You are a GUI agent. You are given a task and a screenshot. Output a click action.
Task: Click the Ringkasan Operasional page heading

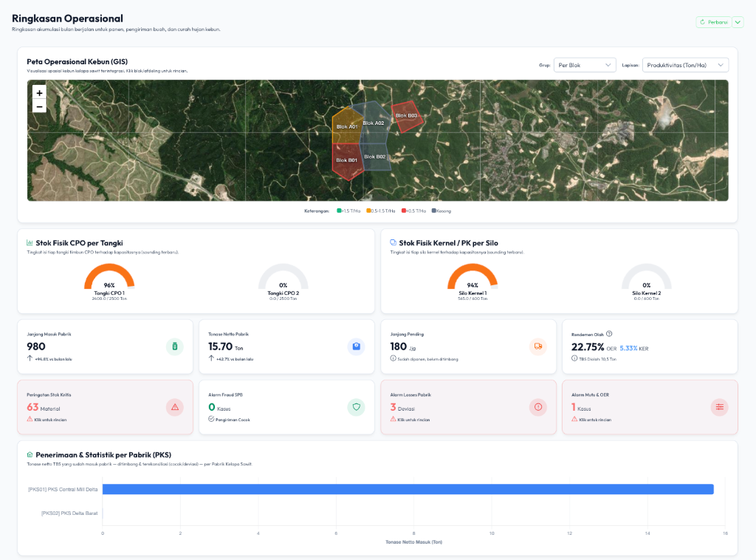point(67,18)
